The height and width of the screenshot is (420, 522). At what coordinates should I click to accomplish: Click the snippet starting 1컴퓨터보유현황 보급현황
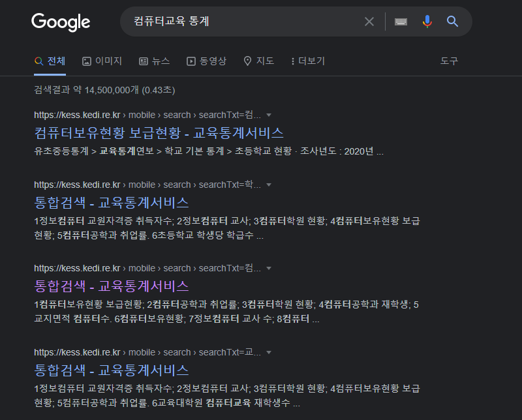226,312
